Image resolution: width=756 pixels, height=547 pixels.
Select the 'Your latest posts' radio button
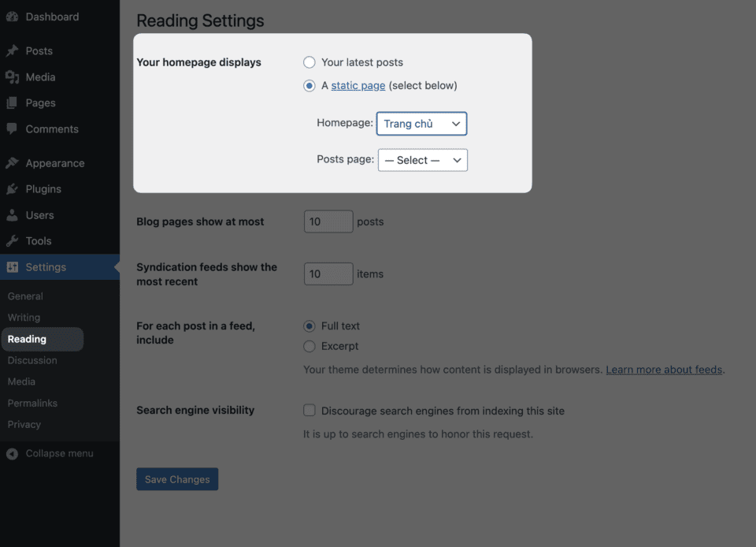309,62
